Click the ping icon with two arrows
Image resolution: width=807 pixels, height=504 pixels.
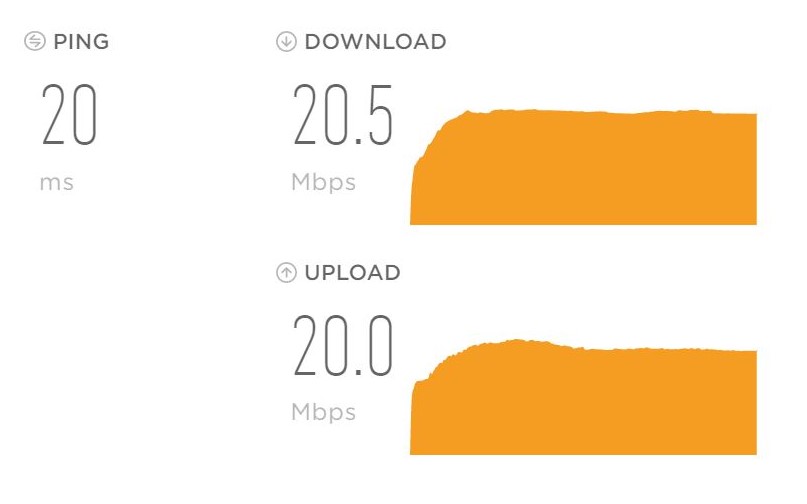[35, 41]
